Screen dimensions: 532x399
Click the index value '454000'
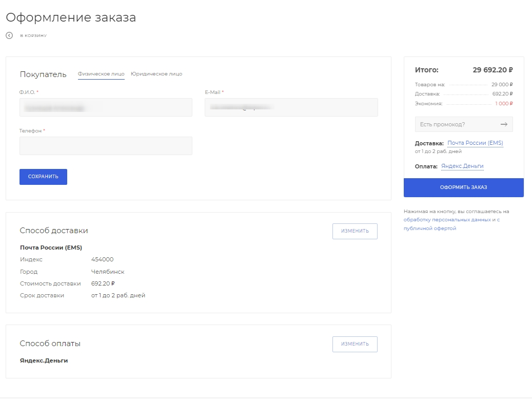[102, 259]
